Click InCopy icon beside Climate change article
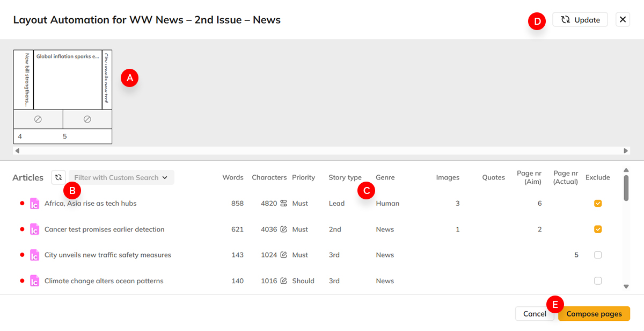Image resolution: width=644 pixels, height=331 pixels. tap(35, 280)
